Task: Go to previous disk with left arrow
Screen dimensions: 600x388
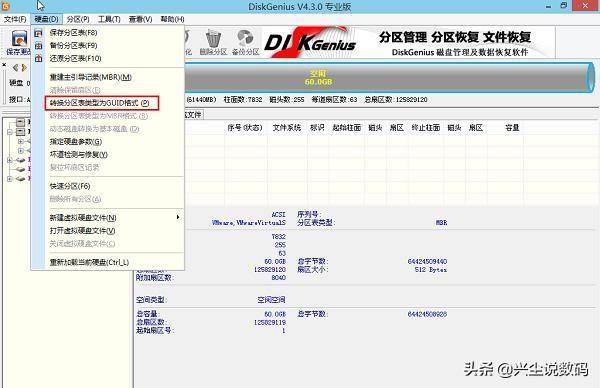Action: 15,68
